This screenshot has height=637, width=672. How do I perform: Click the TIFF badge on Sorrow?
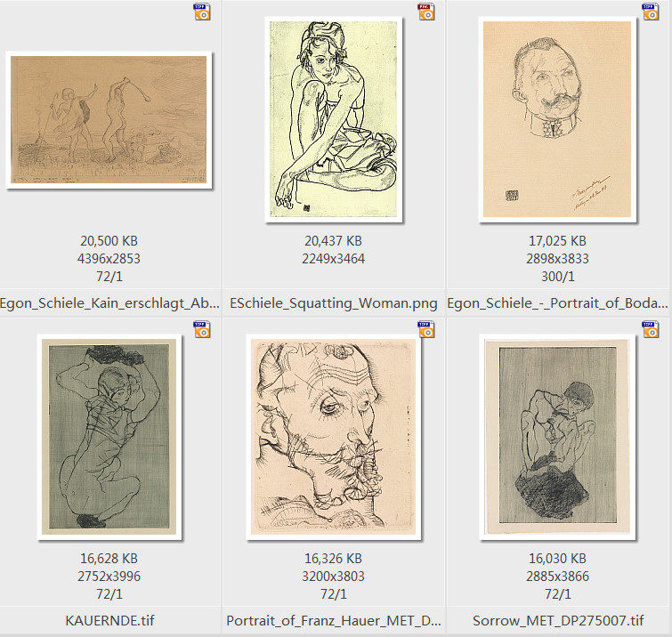point(650,329)
